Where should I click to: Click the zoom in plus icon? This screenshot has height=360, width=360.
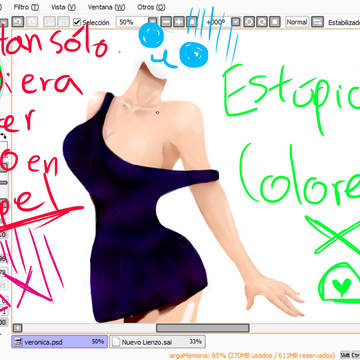(179, 22)
